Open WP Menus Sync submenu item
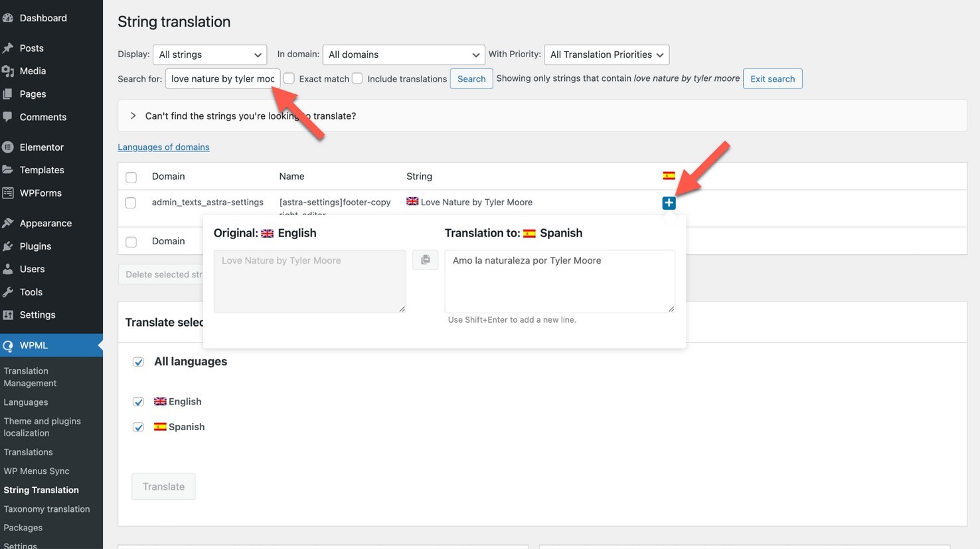The image size is (980, 549). 37,471
